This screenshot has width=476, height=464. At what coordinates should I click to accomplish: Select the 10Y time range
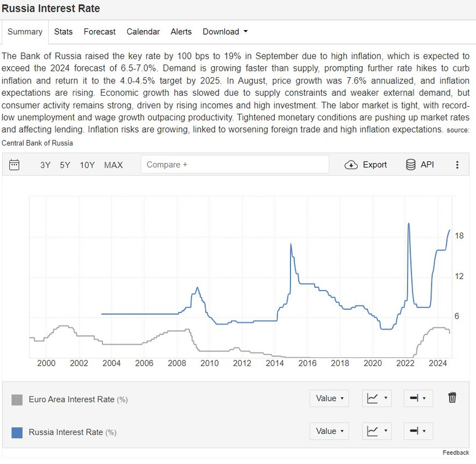pyautogui.click(x=87, y=165)
